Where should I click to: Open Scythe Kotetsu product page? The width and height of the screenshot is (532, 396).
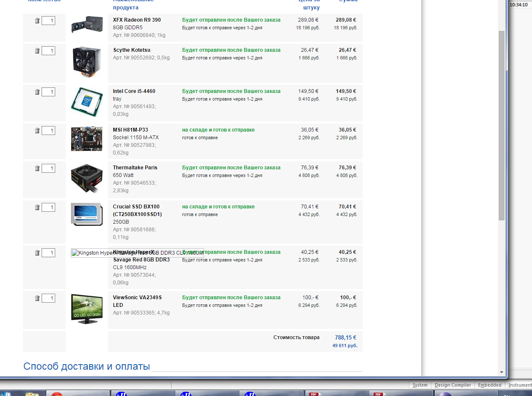[132, 50]
